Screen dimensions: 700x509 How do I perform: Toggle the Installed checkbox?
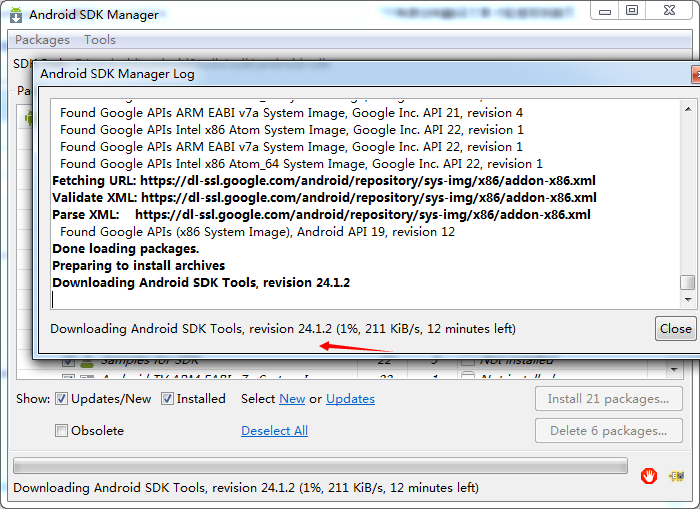(x=167, y=399)
